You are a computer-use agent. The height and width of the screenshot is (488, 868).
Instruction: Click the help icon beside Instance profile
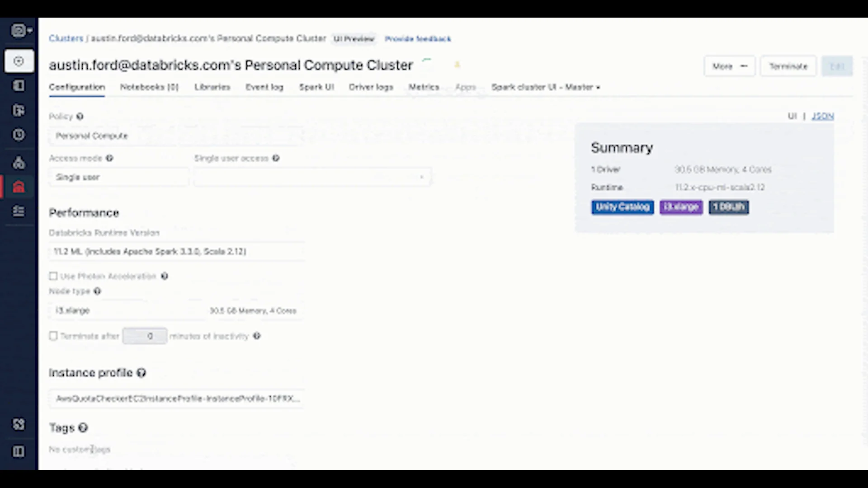pyautogui.click(x=141, y=373)
